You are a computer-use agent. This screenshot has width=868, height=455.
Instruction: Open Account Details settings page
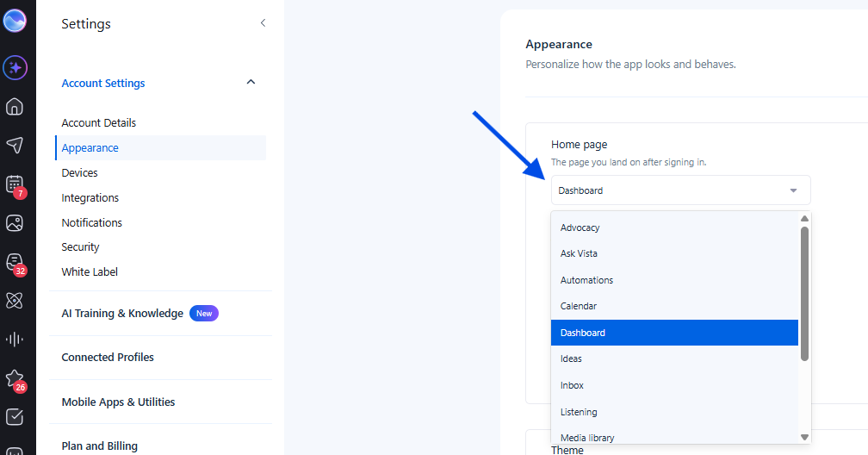point(98,122)
